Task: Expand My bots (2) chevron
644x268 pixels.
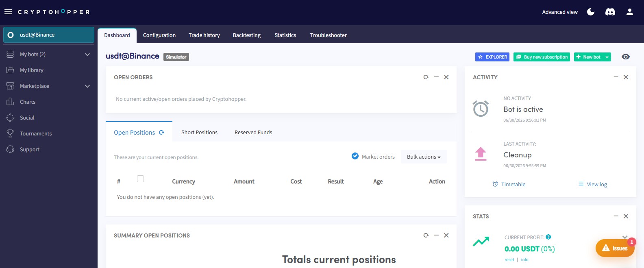Action: tap(87, 54)
